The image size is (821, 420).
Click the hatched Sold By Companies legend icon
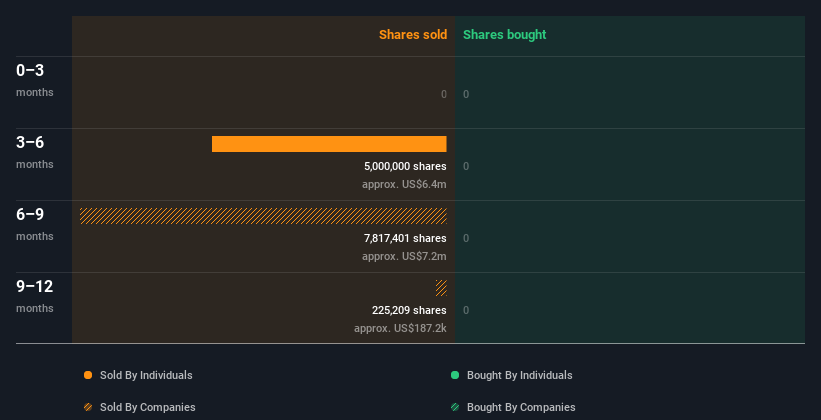coord(88,407)
